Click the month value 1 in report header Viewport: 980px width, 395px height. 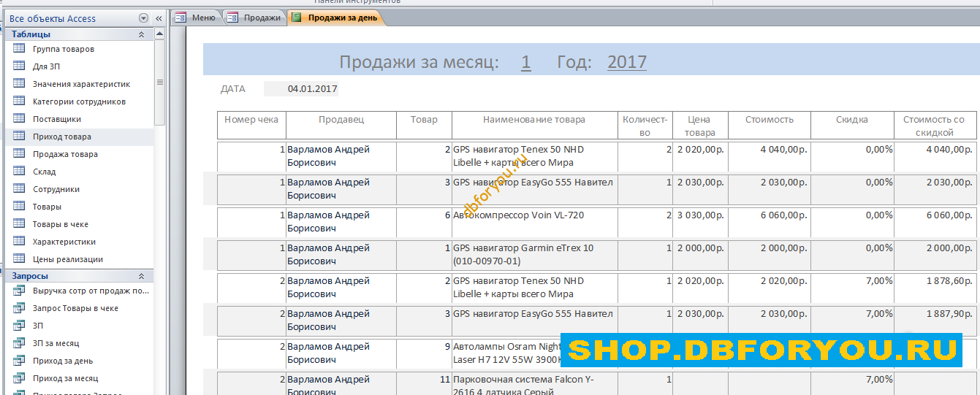click(526, 62)
